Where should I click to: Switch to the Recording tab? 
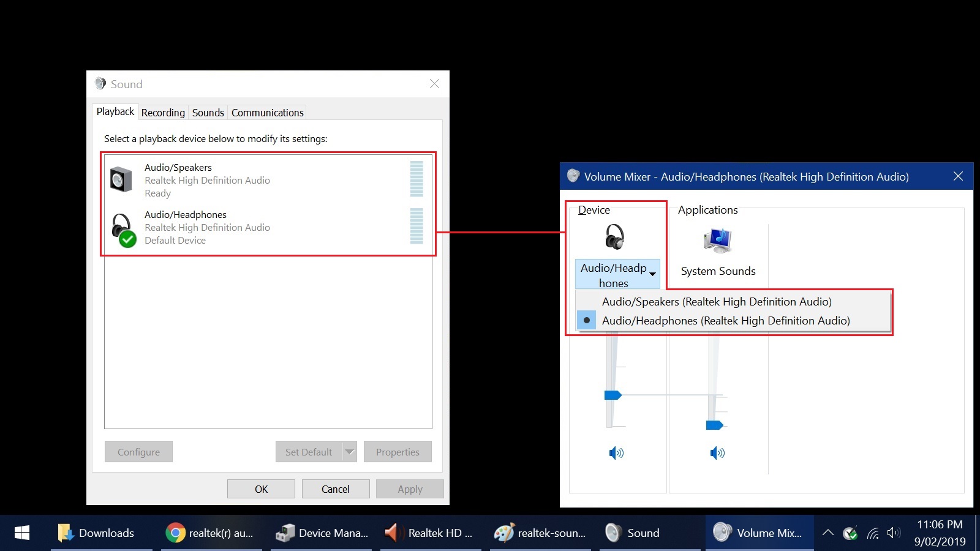coord(163,113)
